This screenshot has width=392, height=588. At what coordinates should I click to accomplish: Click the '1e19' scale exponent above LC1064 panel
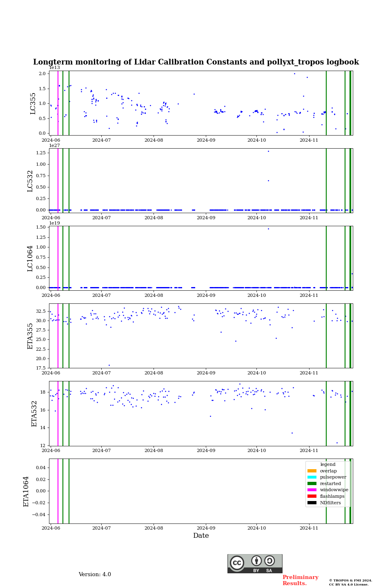54,223
